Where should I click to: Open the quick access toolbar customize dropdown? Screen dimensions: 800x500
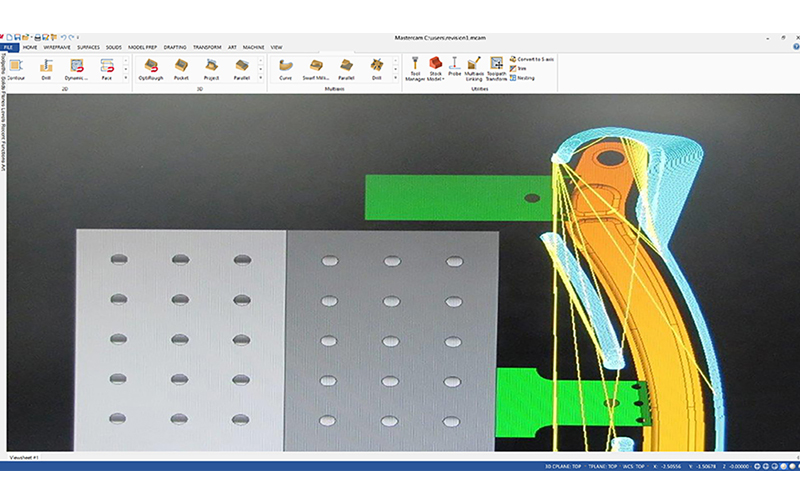[x=78, y=37]
